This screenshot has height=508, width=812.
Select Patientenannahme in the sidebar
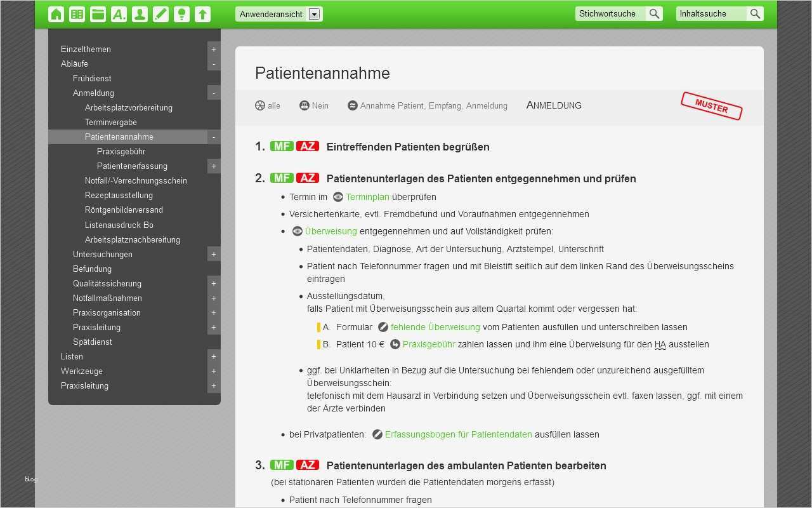tap(121, 137)
